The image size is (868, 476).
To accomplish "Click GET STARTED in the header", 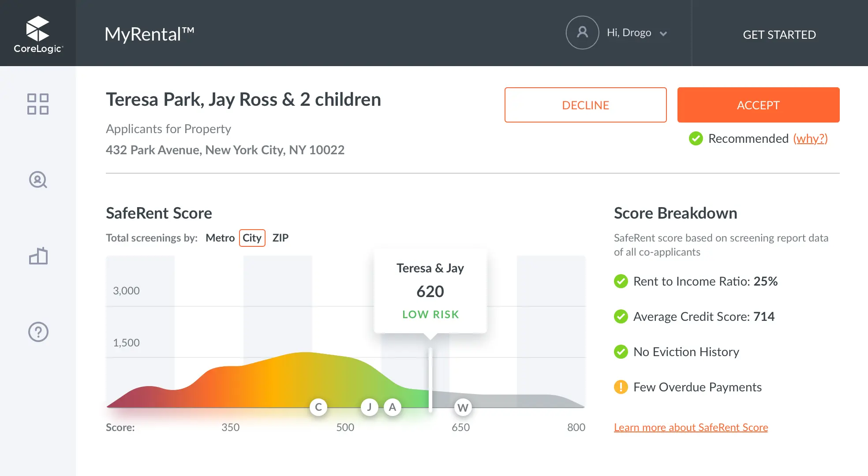I will pos(779,34).
